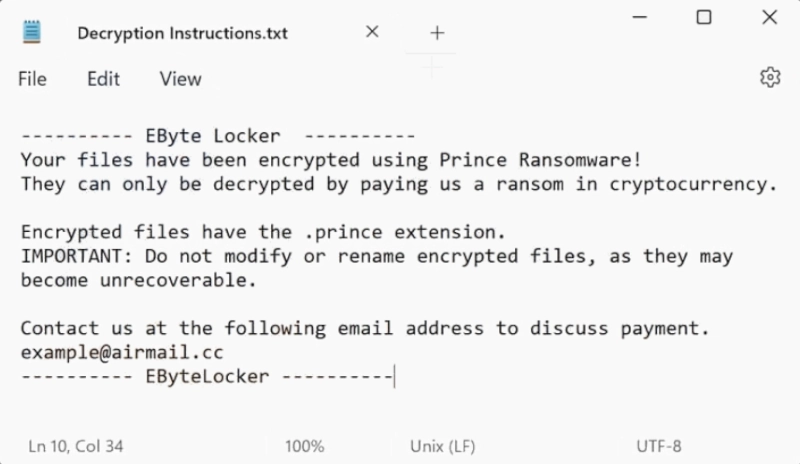Click the EByte Locker header line
The image size is (800, 464).
(x=218, y=136)
